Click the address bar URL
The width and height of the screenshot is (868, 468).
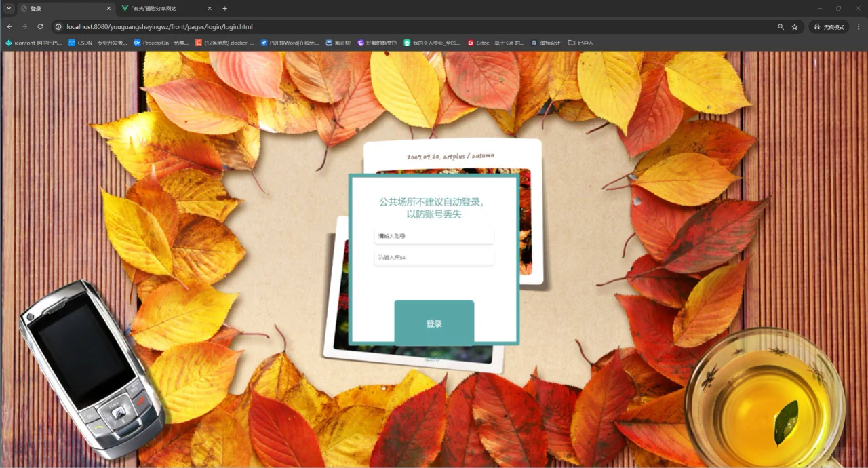160,27
